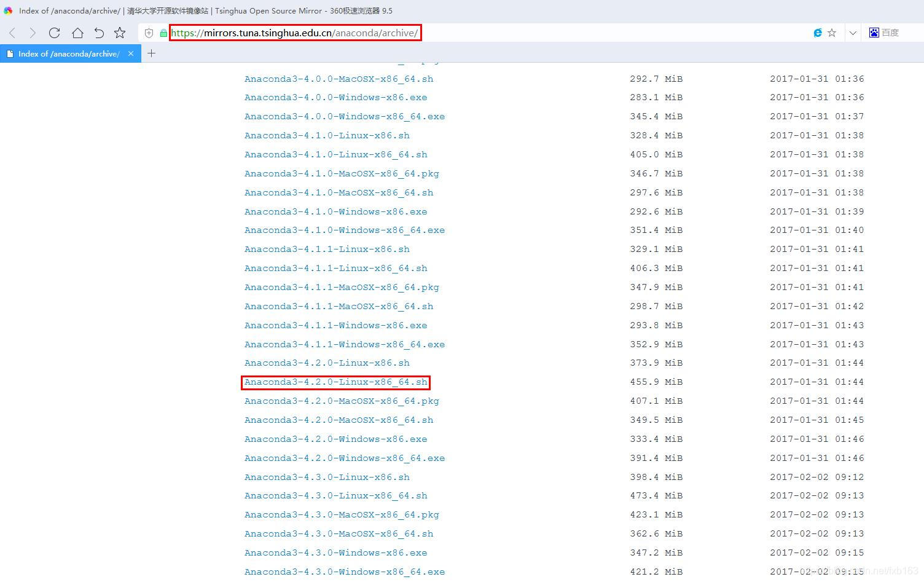Open Anaconda3-4.1.0-MacOSX-x86_64.sh link
The width and height of the screenshot is (924, 582).
(x=339, y=193)
